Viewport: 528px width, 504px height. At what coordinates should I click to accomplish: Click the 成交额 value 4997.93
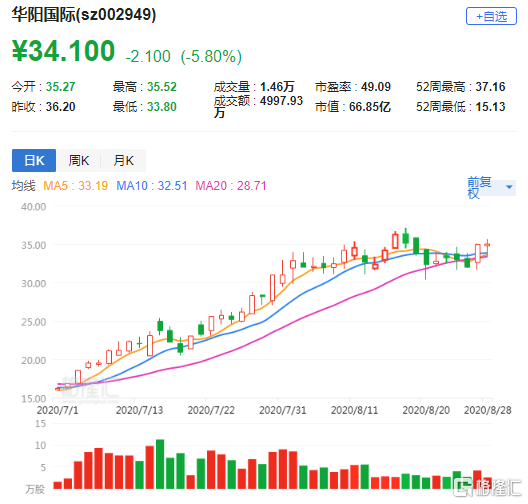click(281, 100)
